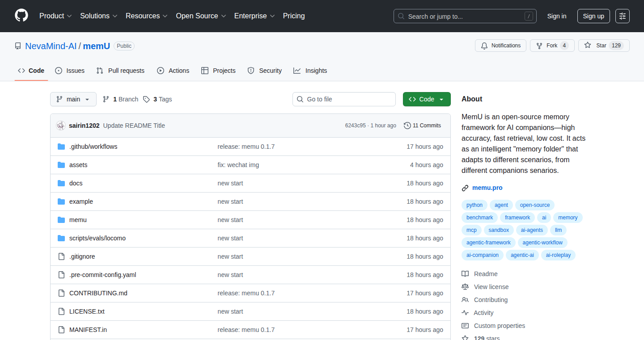Open the Update README Title commit

134,126
